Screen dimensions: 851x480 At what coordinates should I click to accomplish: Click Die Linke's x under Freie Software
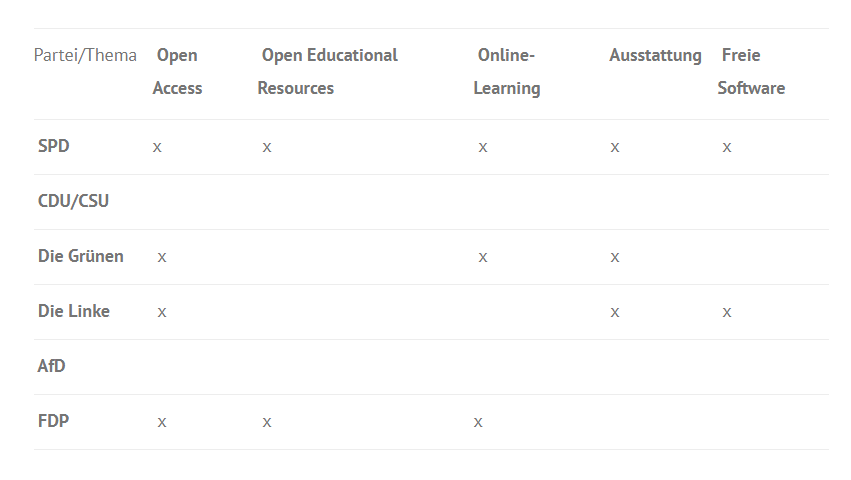727,312
